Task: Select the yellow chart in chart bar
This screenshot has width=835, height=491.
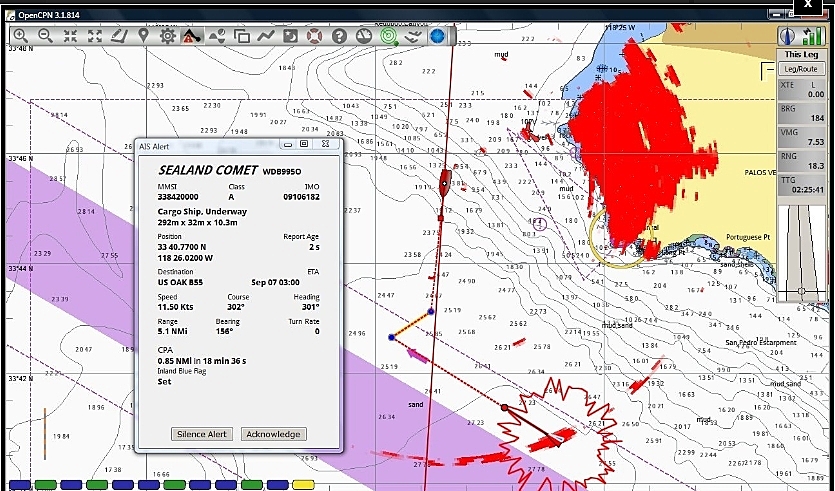Action: click(x=303, y=485)
